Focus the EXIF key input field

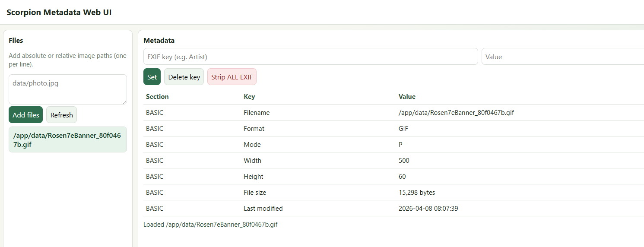(311, 57)
